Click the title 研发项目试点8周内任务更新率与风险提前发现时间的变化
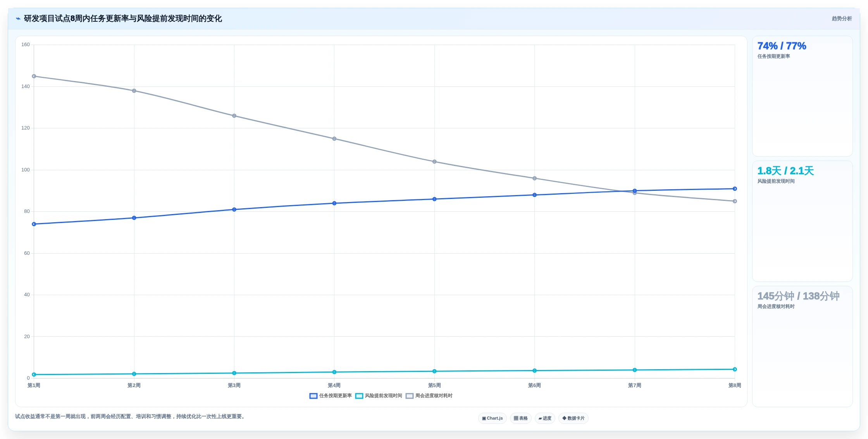This screenshot has height=439, width=868. click(123, 19)
